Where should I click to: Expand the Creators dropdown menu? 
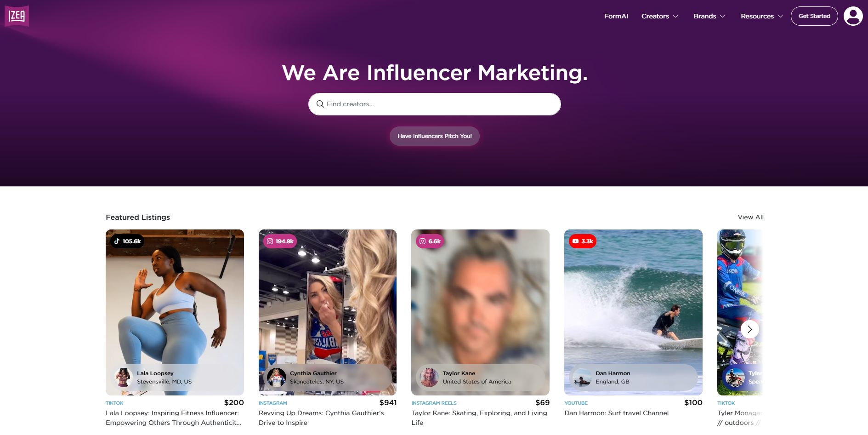pos(660,16)
